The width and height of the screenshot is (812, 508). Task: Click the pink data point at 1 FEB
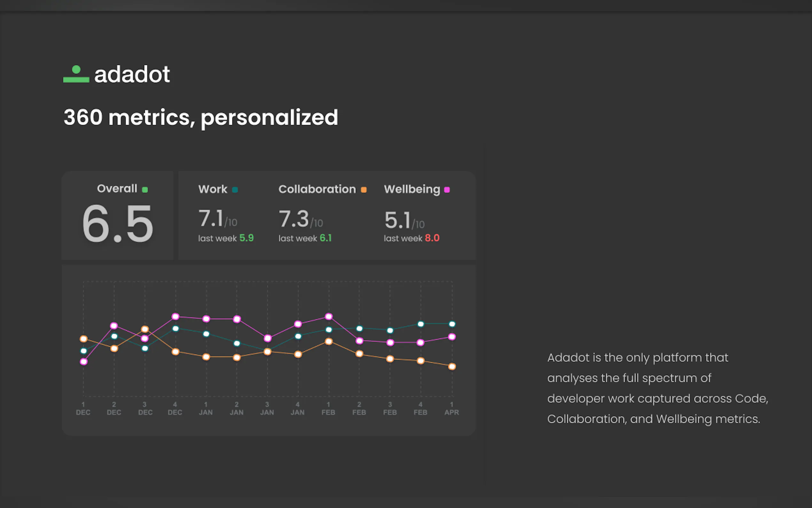point(329,316)
